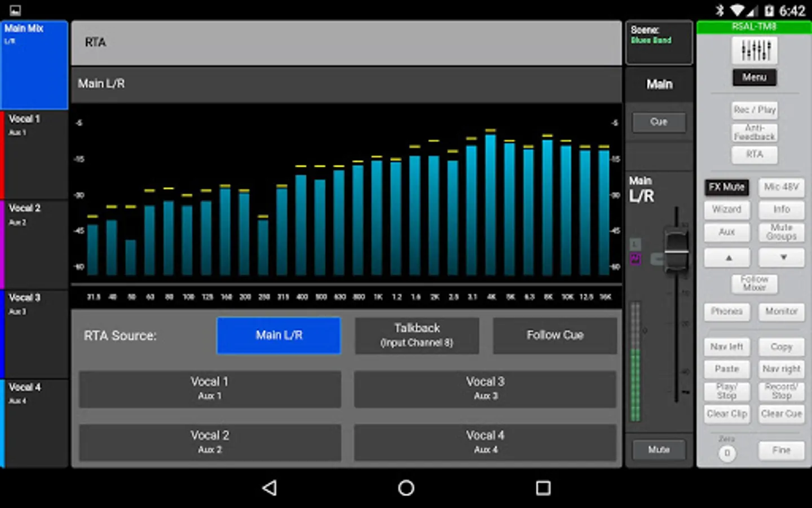Screen dimensions: 812x508
Task: Select Vocal 1 Aux 1 RTA source
Action: point(210,389)
